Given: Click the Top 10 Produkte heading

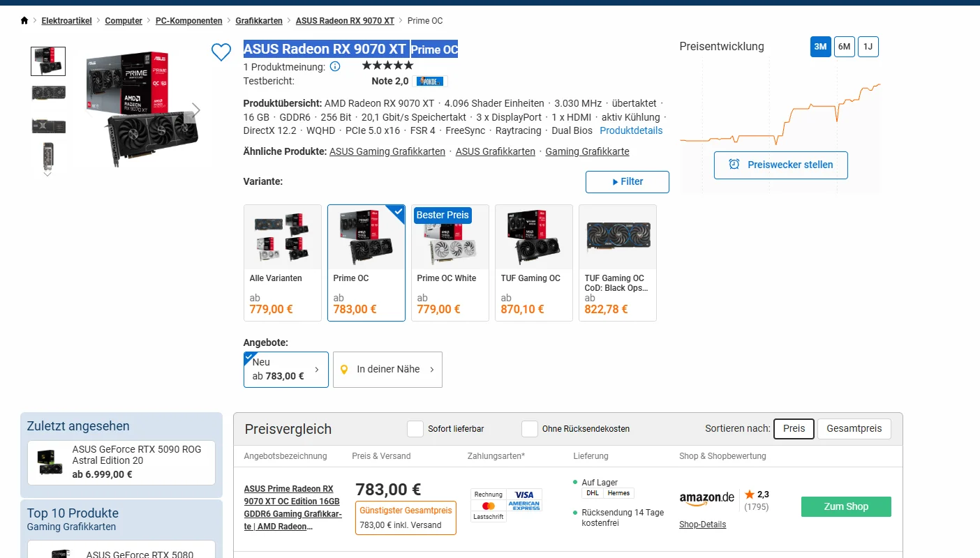Looking at the screenshot, I should (73, 513).
